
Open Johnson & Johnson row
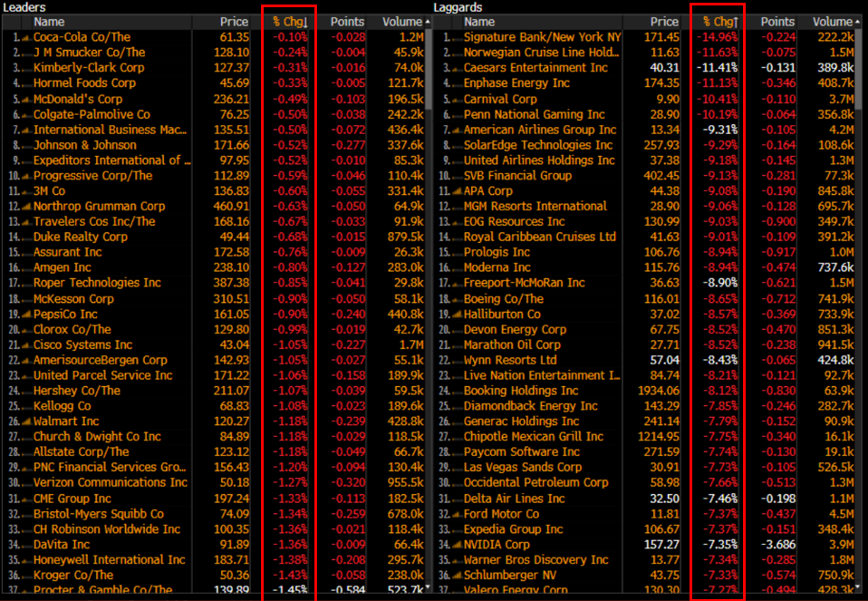tap(84, 145)
